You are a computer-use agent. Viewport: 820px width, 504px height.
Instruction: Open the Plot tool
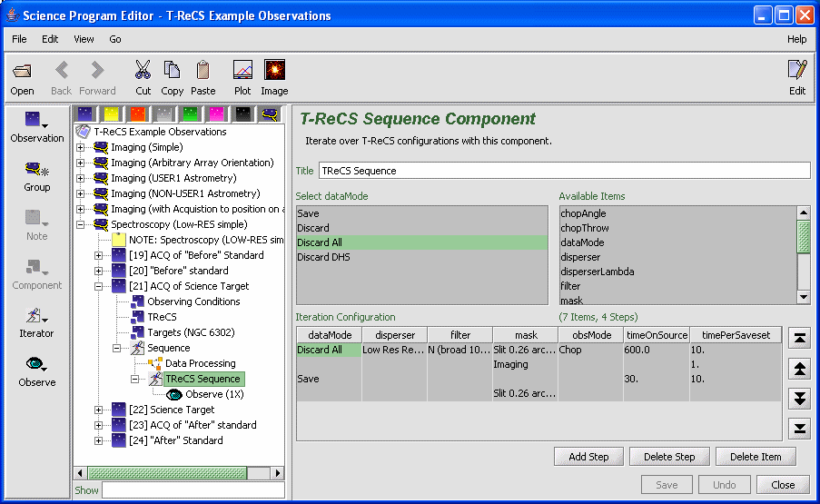pyautogui.click(x=242, y=70)
